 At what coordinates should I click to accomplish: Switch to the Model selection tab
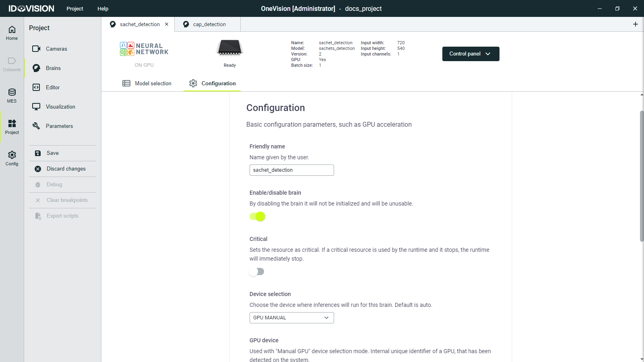[x=147, y=83]
